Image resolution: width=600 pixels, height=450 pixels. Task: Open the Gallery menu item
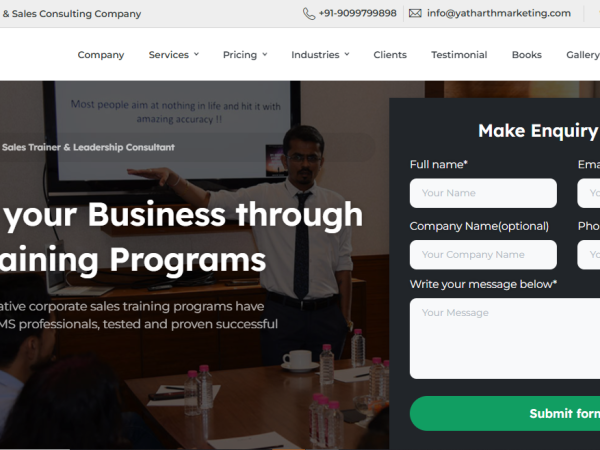click(583, 55)
